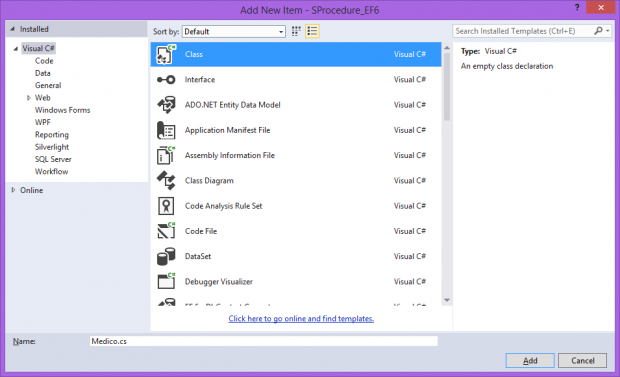Image resolution: width=620 pixels, height=377 pixels.
Task: Collapse the Visual C# tree node
Action: coord(16,49)
